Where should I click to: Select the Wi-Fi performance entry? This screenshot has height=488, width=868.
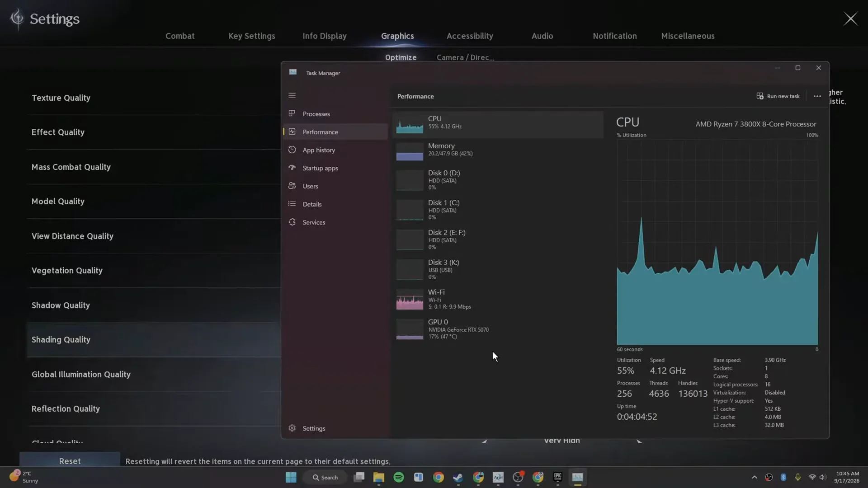click(x=498, y=299)
